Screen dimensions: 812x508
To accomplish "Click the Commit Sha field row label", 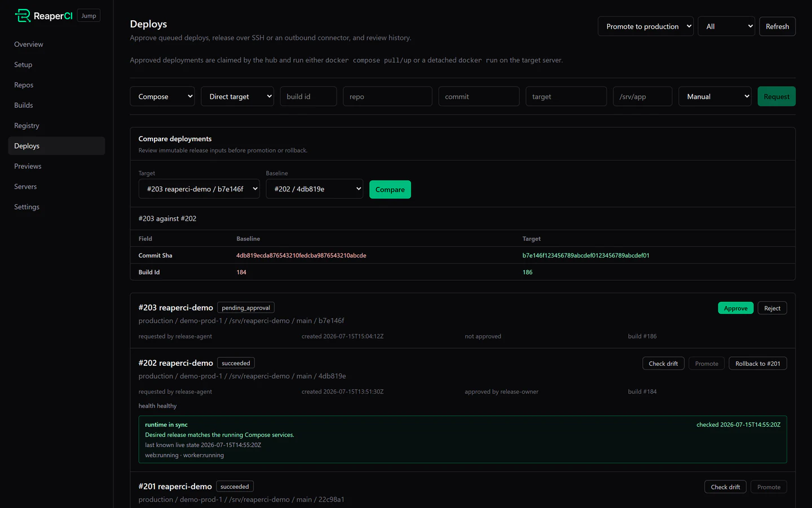I will coord(155,256).
